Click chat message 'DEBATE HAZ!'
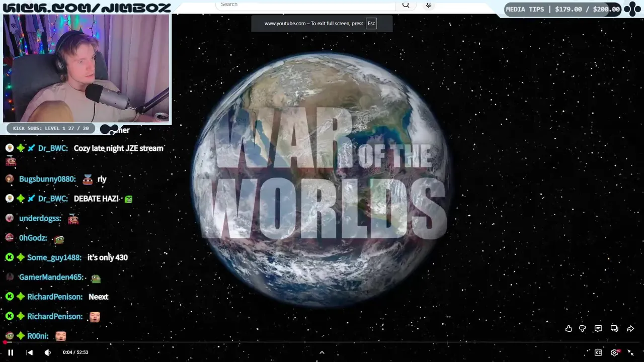 (x=96, y=199)
